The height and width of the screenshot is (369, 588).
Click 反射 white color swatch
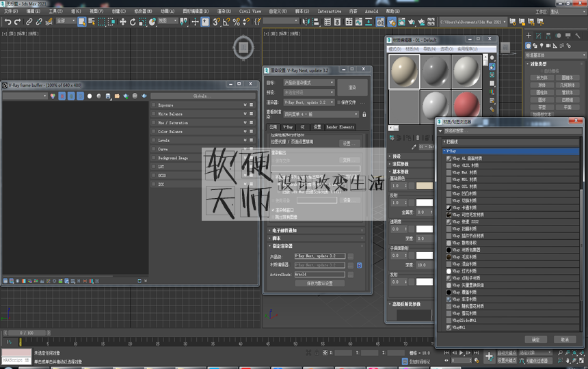pyautogui.click(x=425, y=203)
